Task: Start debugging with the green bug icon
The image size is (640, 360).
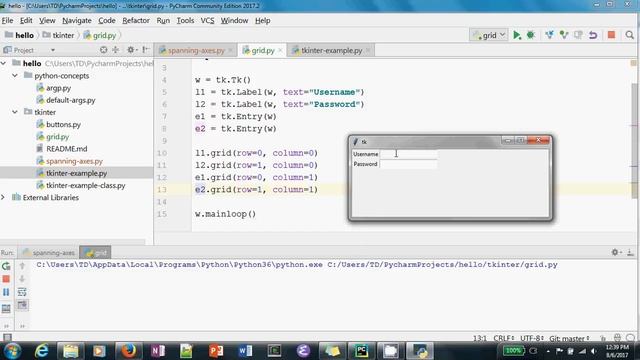Action: pyautogui.click(x=531, y=35)
